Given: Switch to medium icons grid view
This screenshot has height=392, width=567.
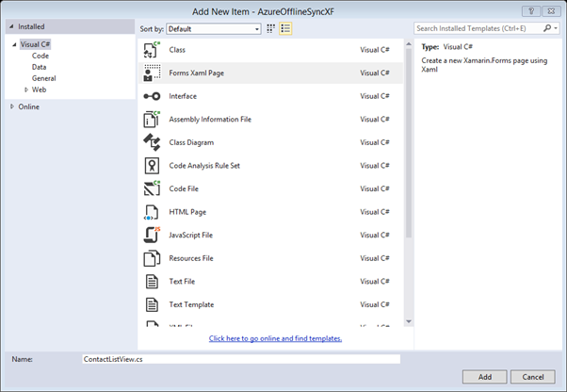Looking at the screenshot, I should click(270, 28).
